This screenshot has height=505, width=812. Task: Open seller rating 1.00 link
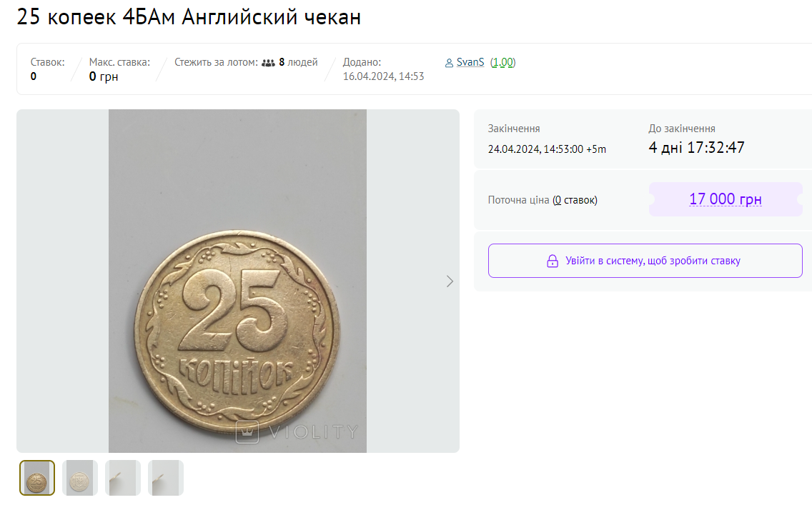click(503, 62)
